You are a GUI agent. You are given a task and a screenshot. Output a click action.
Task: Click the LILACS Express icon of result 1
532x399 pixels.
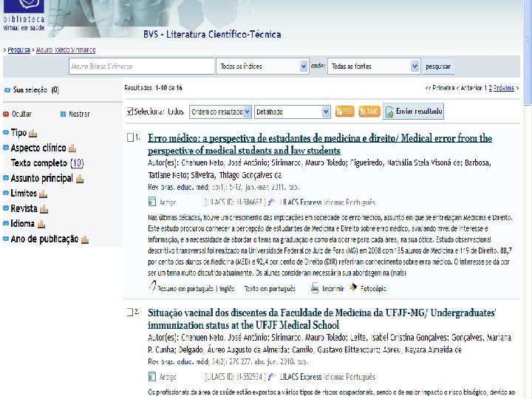coord(272,202)
